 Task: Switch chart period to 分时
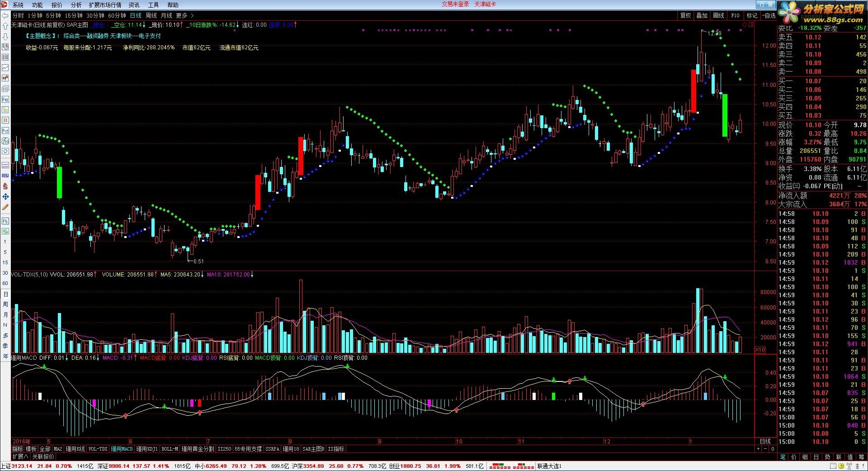coord(18,15)
